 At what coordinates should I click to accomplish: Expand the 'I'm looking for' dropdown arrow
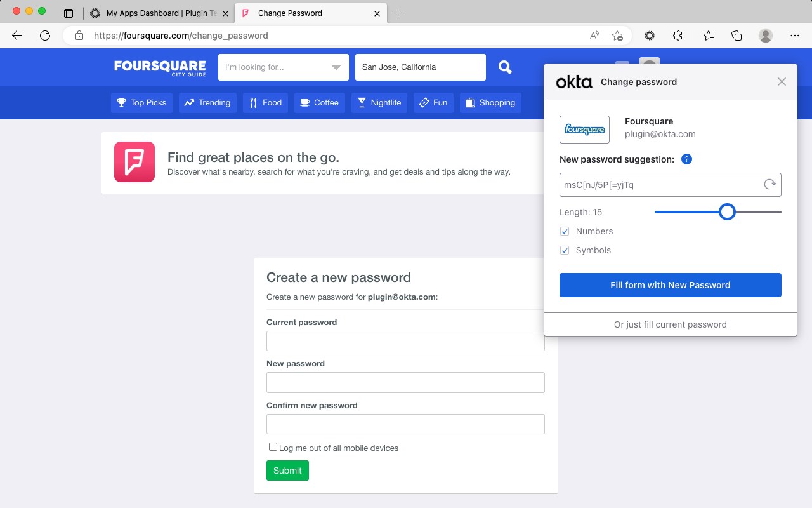pyautogui.click(x=336, y=67)
